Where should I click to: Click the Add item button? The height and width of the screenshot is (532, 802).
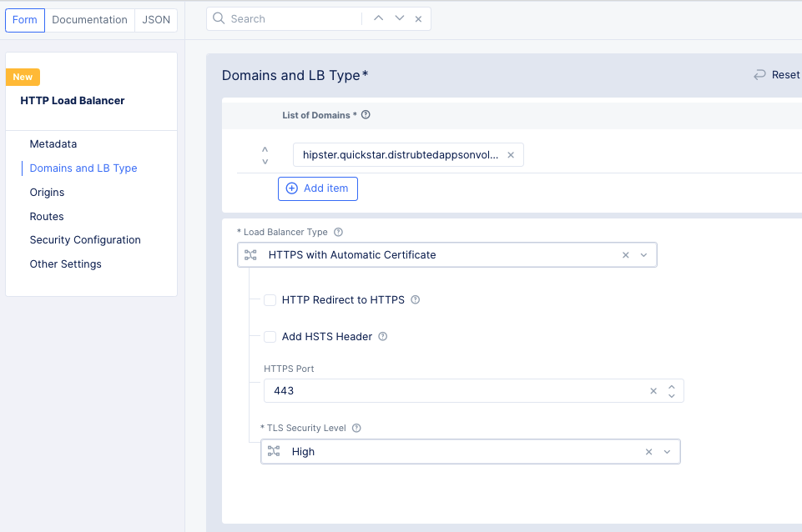point(317,188)
